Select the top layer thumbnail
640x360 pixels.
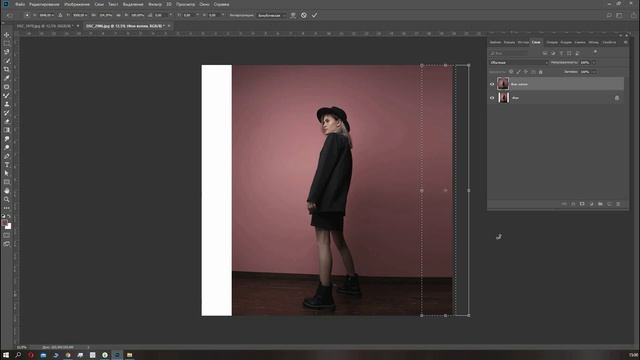point(503,84)
